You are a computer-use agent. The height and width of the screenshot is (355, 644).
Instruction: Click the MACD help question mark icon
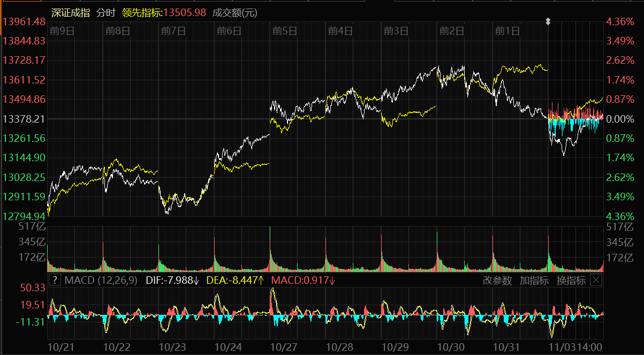pyautogui.click(x=55, y=280)
